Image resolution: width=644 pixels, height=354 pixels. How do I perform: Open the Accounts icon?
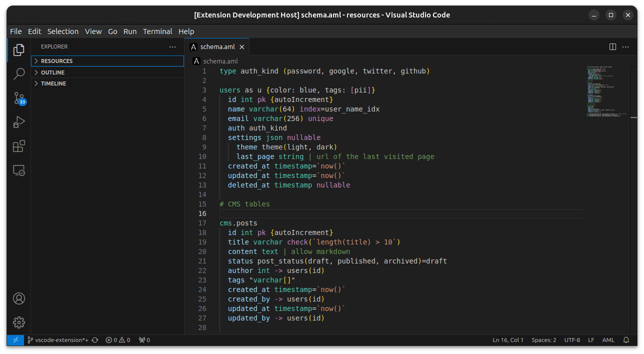click(x=19, y=298)
